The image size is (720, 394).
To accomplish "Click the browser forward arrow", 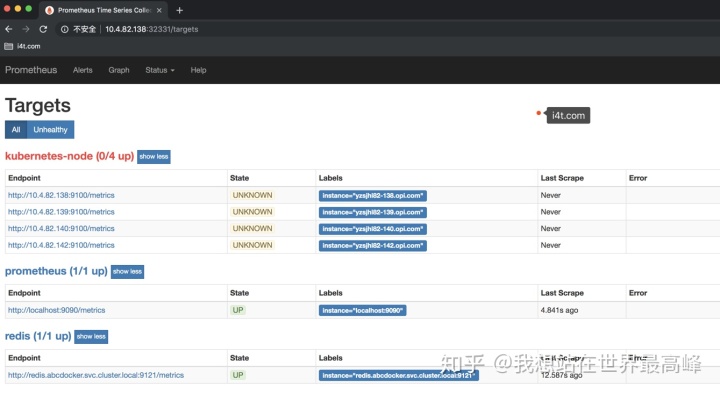I will pyautogui.click(x=26, y=29).
